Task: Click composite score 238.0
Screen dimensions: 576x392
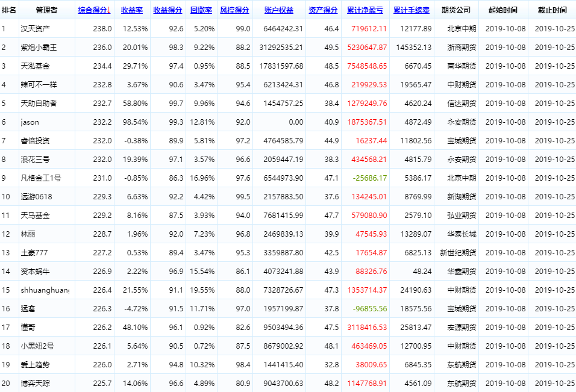Action: [102, 29]
